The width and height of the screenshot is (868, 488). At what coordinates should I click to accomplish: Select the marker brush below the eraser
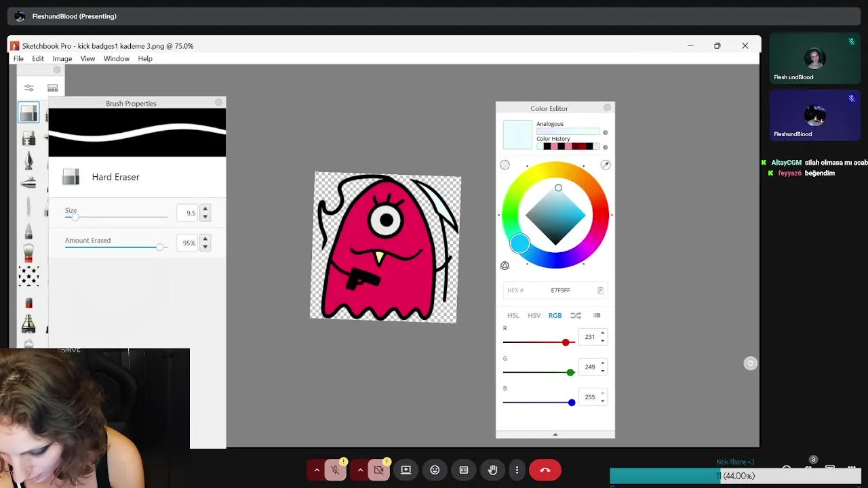28,138
